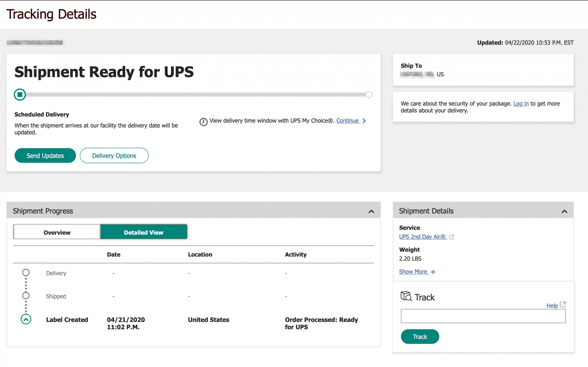Click the gray shipment progress bar track

click(194, 95)
